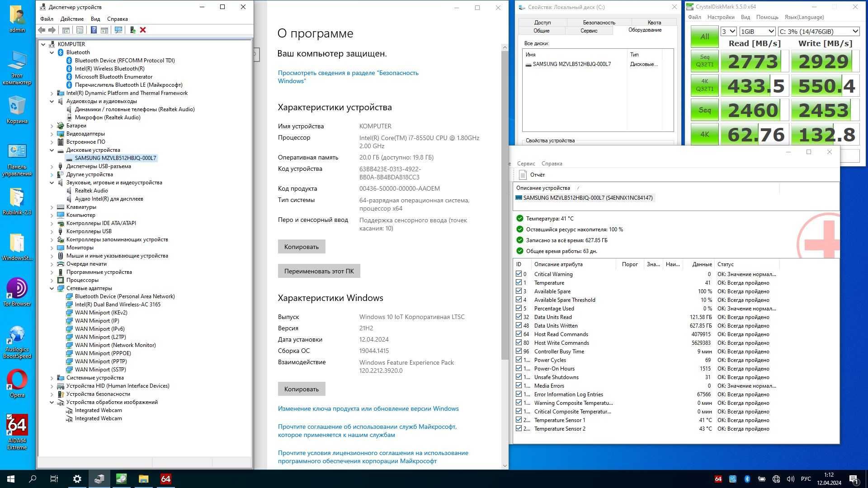The height and width of the screenshot is (488, 868).
Task: Click Scan for hardware changes monitor icon
Action: (118, 30)
